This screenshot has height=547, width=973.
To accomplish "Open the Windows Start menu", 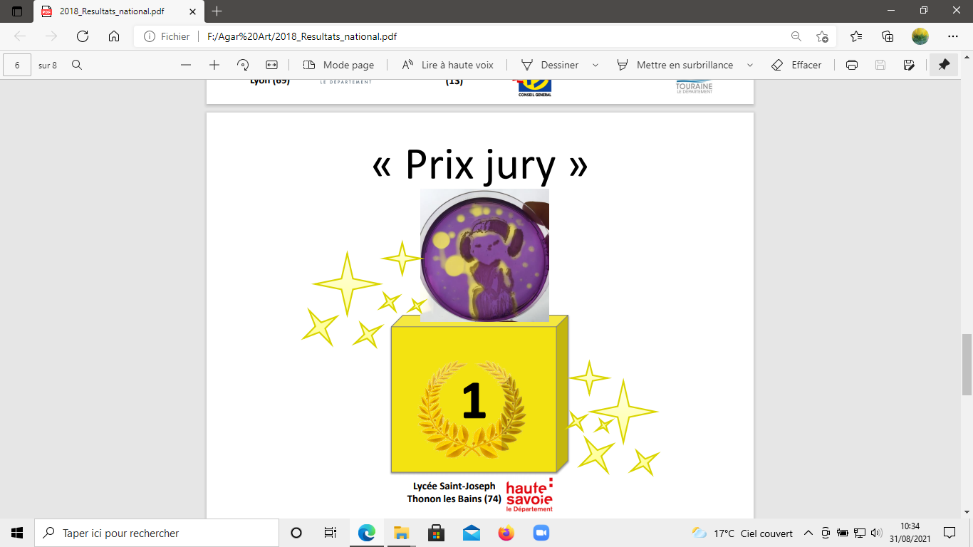I will [x=17, y=533].
